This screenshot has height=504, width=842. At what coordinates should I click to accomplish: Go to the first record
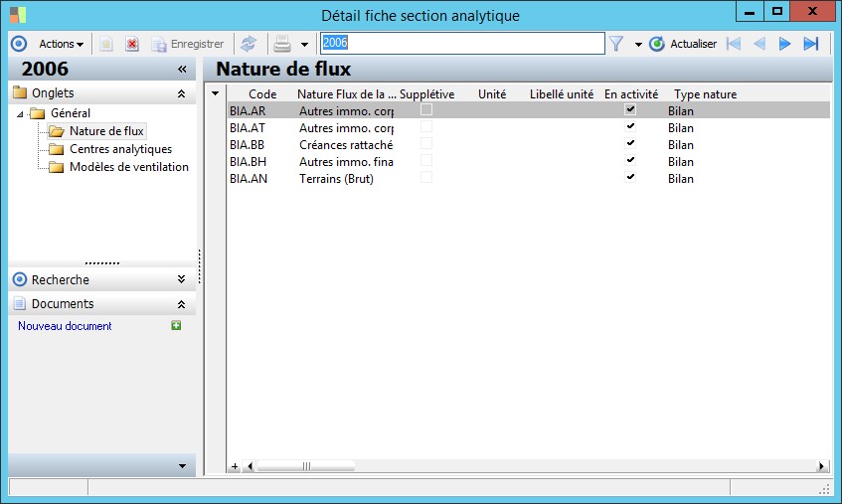click(733, 44)
